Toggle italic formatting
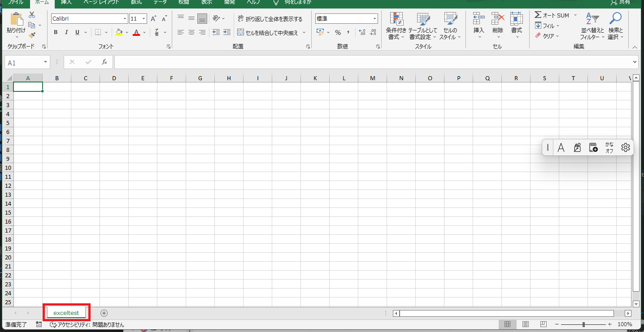The height and width of the screenshot is (332, 644). pyautogui.click(x=66, y=32)
